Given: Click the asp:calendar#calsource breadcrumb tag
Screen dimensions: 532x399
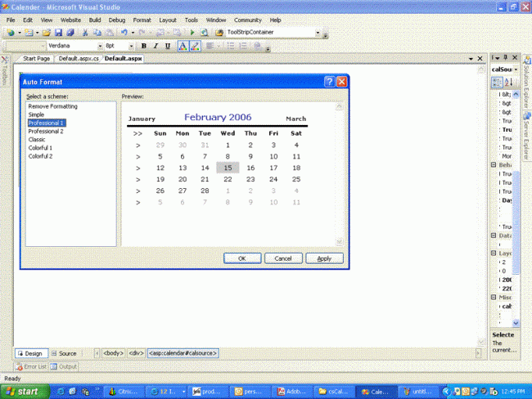Looking at the screenshot, I should coord(183,353).
